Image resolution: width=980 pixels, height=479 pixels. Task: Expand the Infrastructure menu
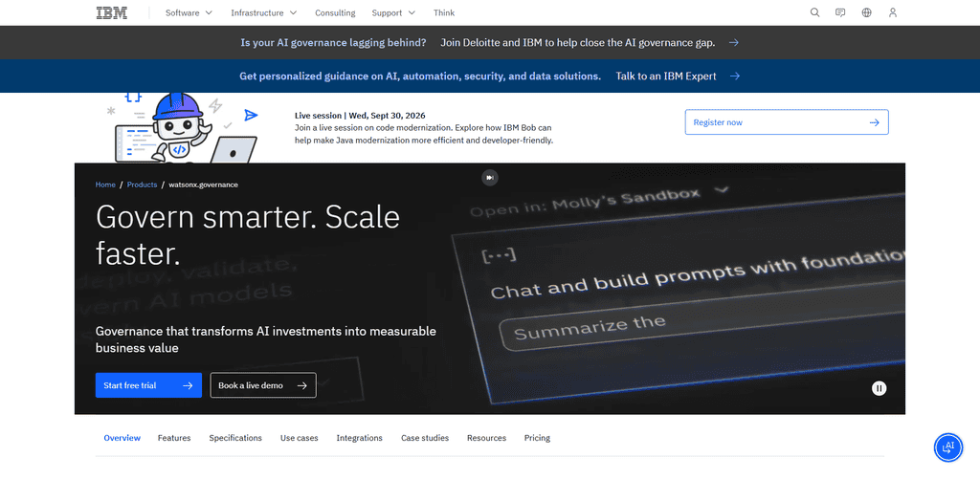click(x=264, y=12)
